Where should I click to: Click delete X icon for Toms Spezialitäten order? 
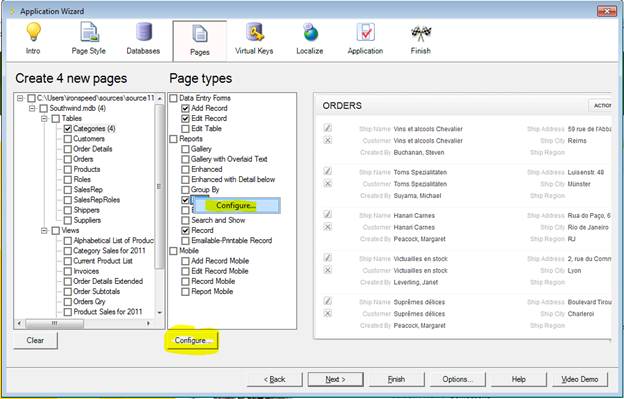(x=328, y=183)
